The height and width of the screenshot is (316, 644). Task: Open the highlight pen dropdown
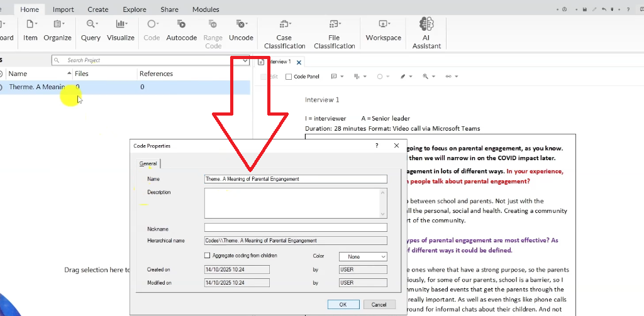(411, 77)
